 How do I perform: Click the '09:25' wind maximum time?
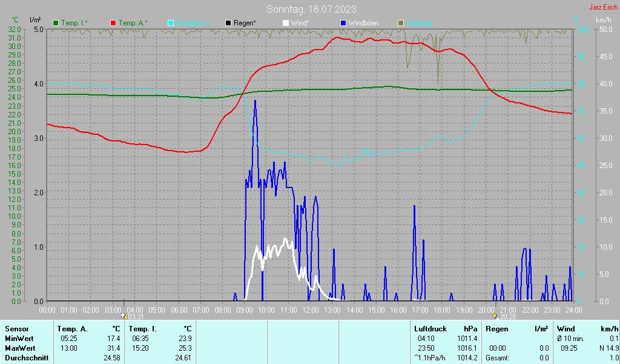pyautogui.click(x=569, y=349)
